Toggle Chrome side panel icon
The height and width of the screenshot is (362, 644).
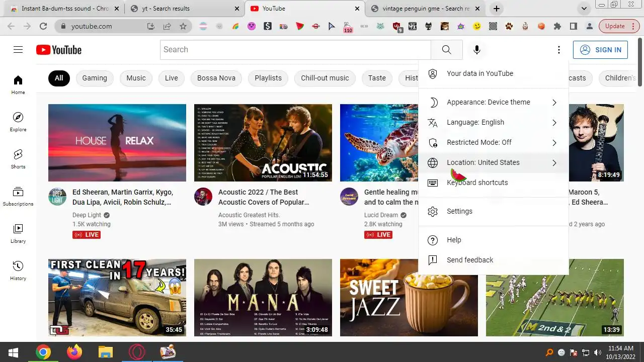(x=573, y=26)
